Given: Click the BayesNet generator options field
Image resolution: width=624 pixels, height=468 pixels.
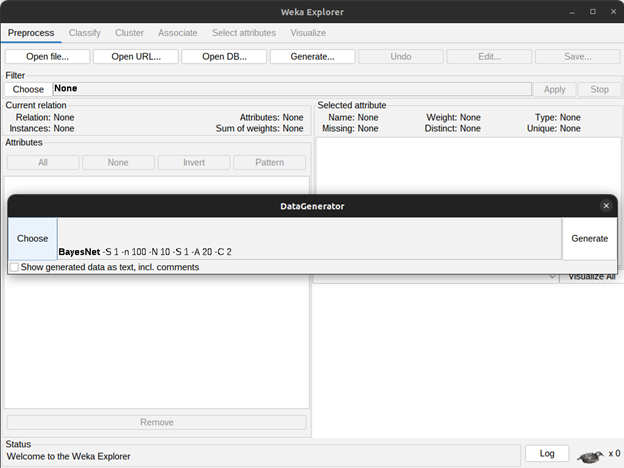Looking at the screenshot, I should pyautogui.click(x=310, y=239).
